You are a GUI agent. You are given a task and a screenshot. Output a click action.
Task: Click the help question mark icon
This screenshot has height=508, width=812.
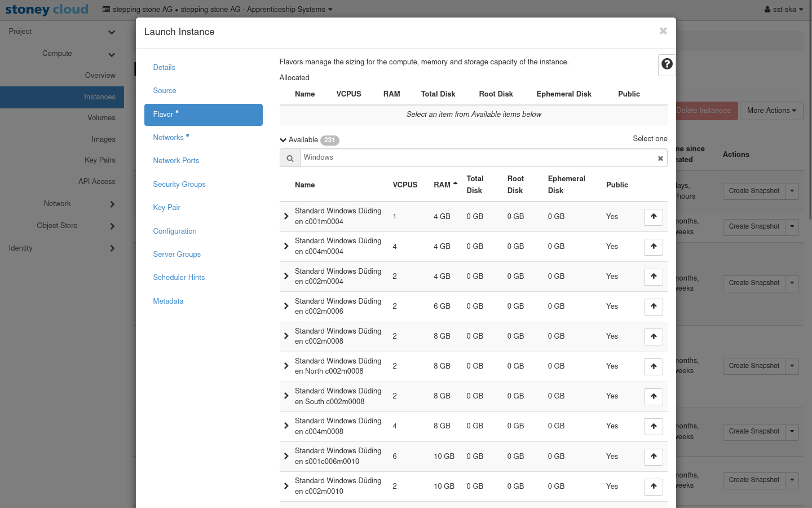667,64
